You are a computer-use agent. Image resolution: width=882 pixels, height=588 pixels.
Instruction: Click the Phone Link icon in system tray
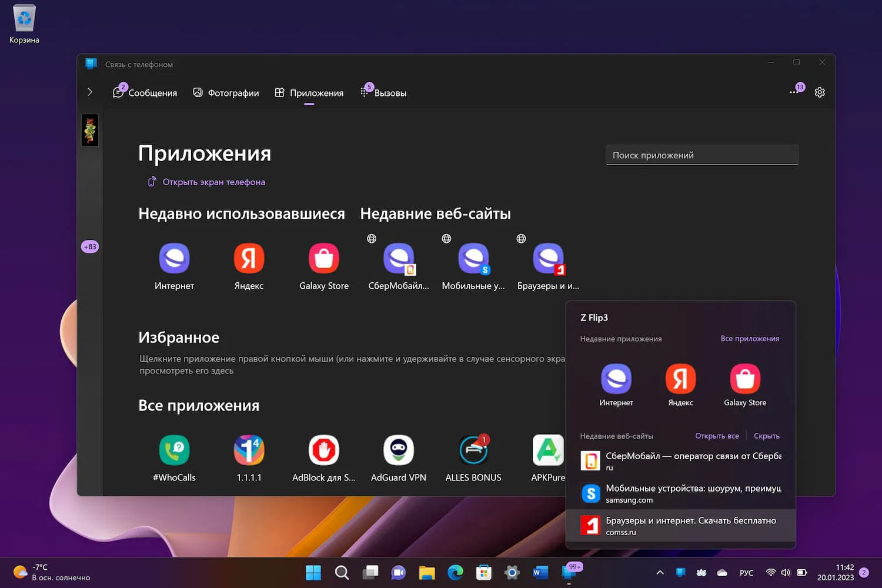680,573
